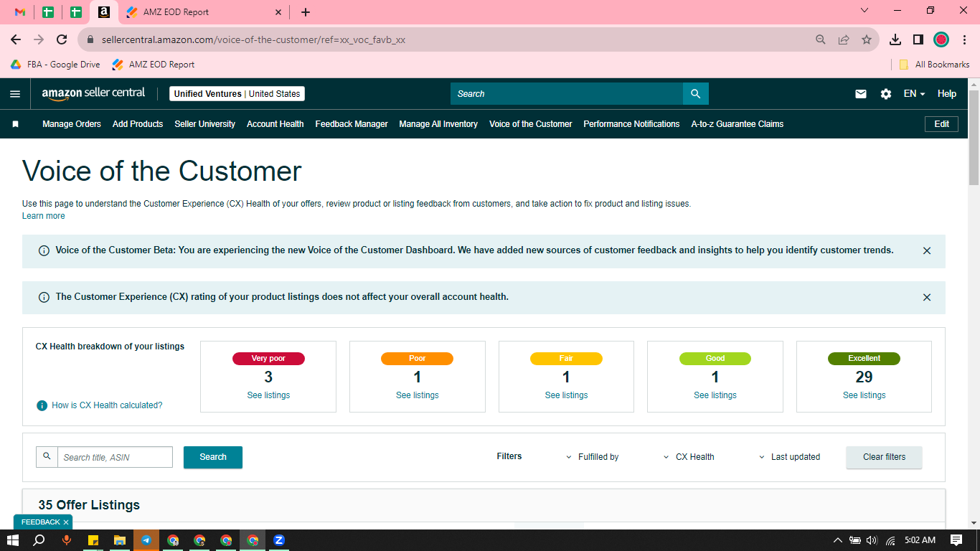This screenshot has height=551, width=980.
Task: Open the messages envelope icon
Action: point(861,94)
